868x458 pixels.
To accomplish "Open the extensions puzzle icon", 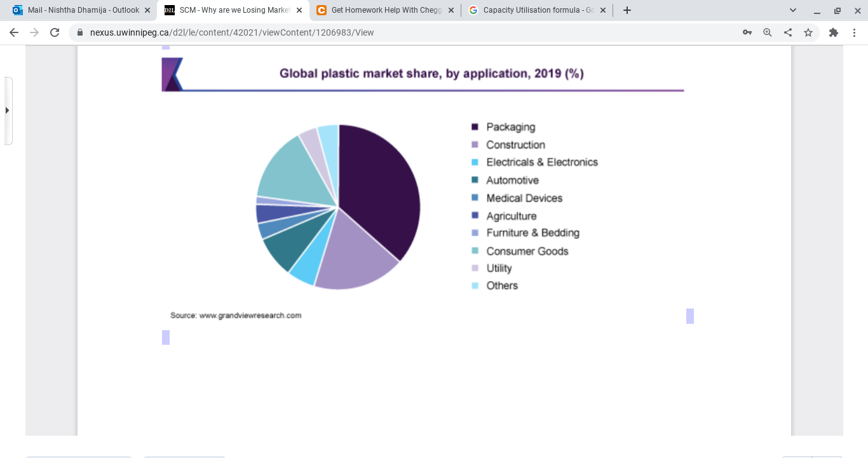I will (x=834, y=32).
